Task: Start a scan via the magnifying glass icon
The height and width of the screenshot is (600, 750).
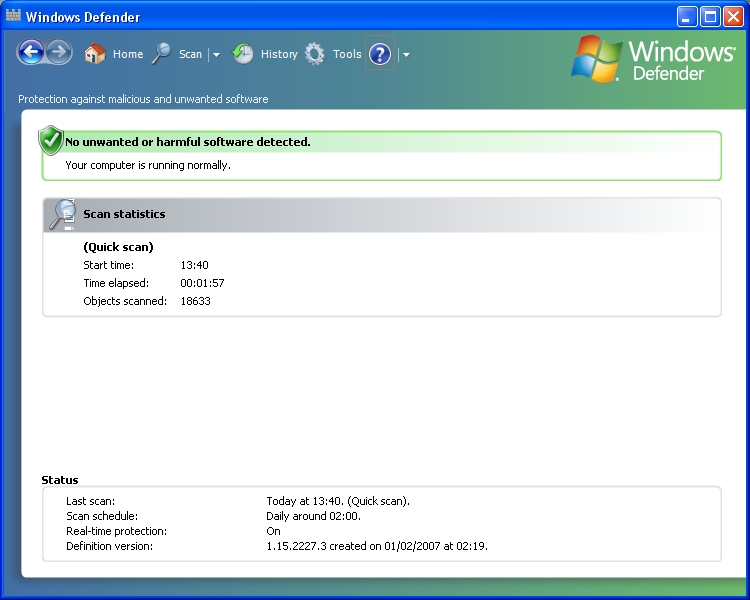Action: (x=162, y=54)
